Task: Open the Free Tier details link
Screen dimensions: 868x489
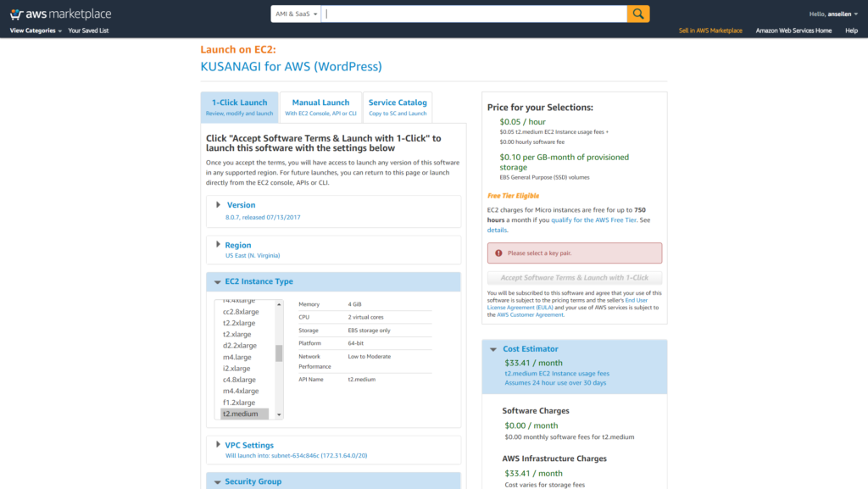Action: click(x=497, y=230)
